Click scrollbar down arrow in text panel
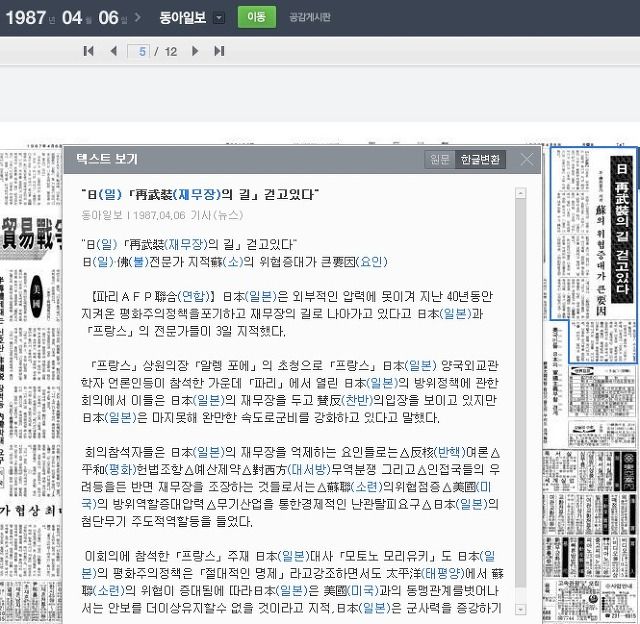 (x=520, y=609)
